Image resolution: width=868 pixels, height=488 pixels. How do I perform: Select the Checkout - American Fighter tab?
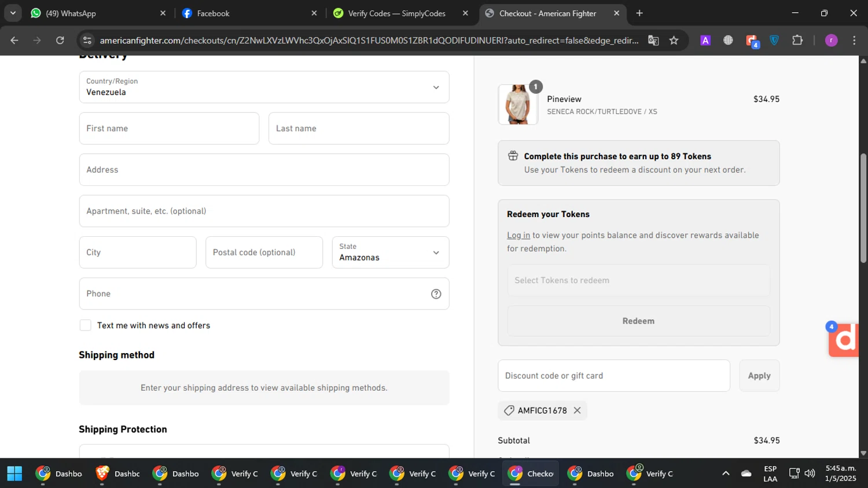pyautogui.click(x=552, y=13)
